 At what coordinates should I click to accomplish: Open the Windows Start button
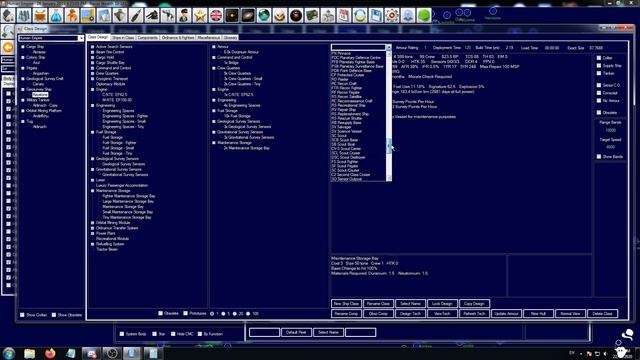click(9, 353)
